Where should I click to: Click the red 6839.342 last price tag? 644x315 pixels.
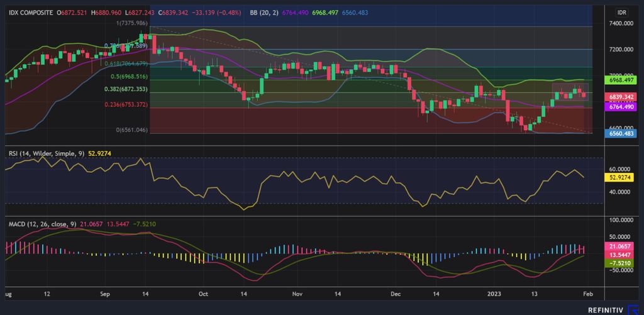pyautogui.click(x=621, y=97)
